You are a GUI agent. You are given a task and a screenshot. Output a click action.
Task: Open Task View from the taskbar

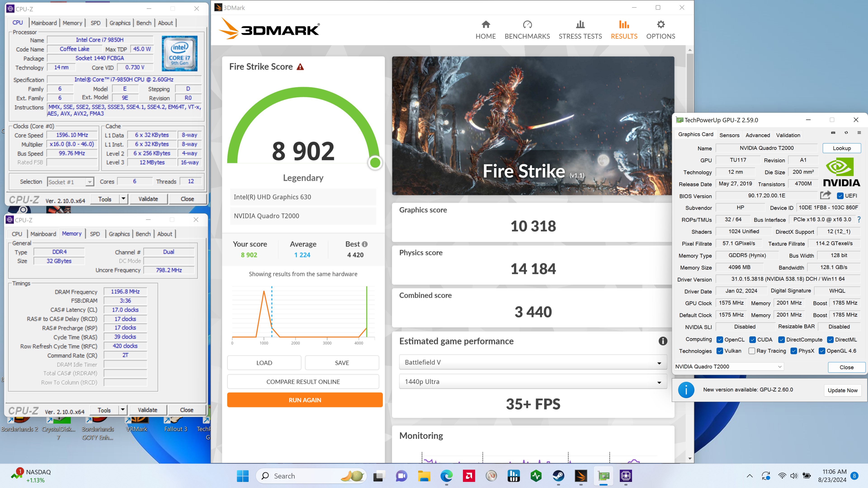(378, 476)
